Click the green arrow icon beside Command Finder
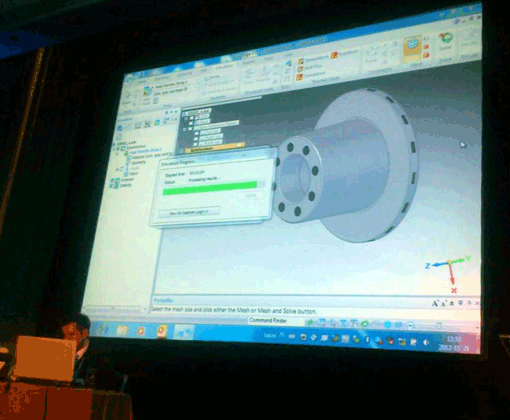510x420 pixels. point(311,322)
